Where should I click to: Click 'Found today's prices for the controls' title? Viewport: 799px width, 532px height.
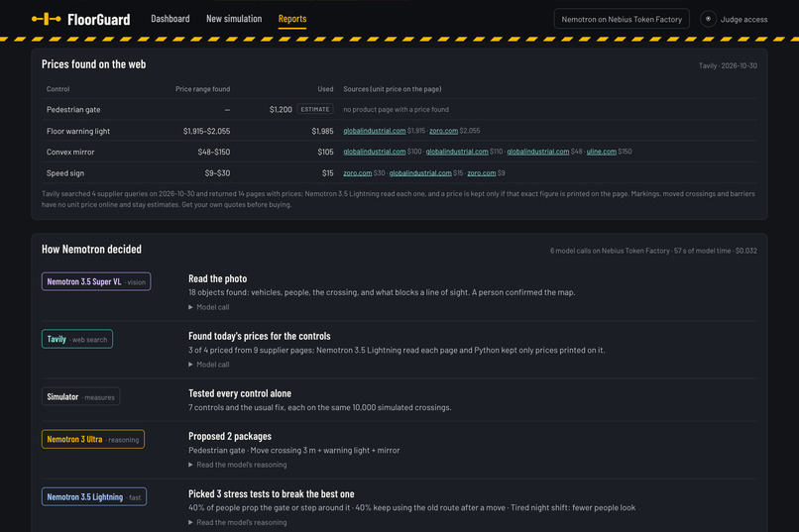pyautogui.click(x=260, y=336)
